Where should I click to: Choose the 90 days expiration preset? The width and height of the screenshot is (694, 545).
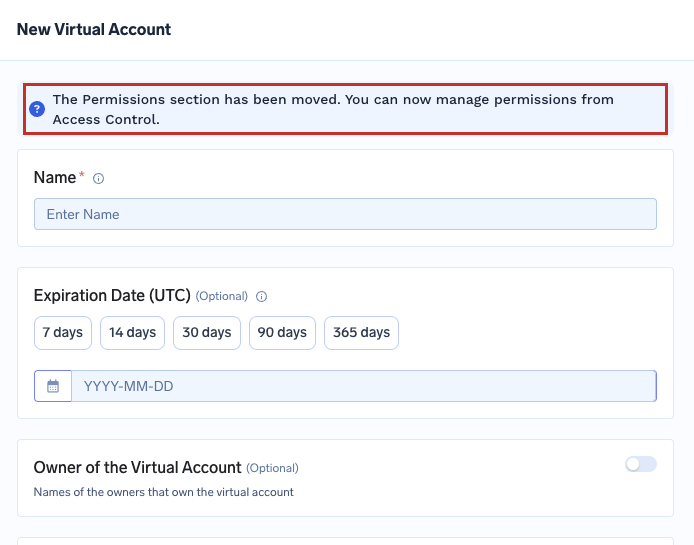[282, 332]
